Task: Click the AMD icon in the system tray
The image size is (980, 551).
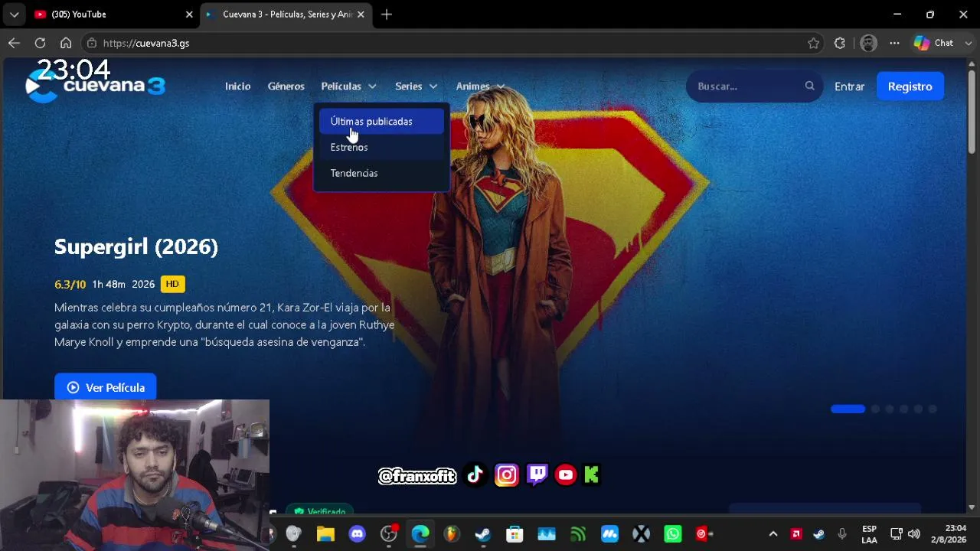Action: click(796, 534)
